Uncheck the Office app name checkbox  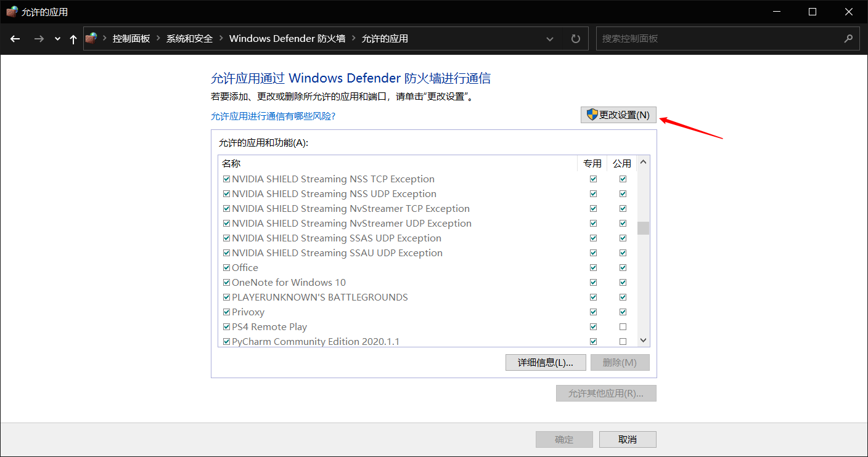pyautogui.click(x=226, y=268)
